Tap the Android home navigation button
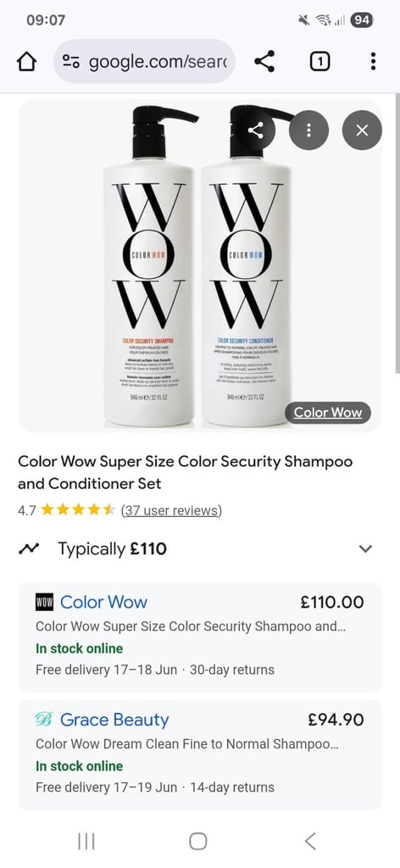Viewport: 400px width, 868px height. click(x=198, y=842)
